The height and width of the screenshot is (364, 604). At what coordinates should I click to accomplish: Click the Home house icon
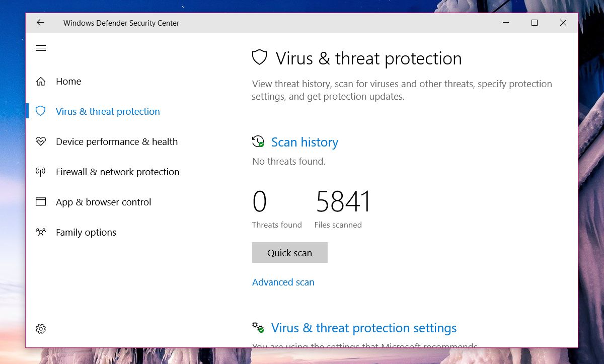[41, 82]
